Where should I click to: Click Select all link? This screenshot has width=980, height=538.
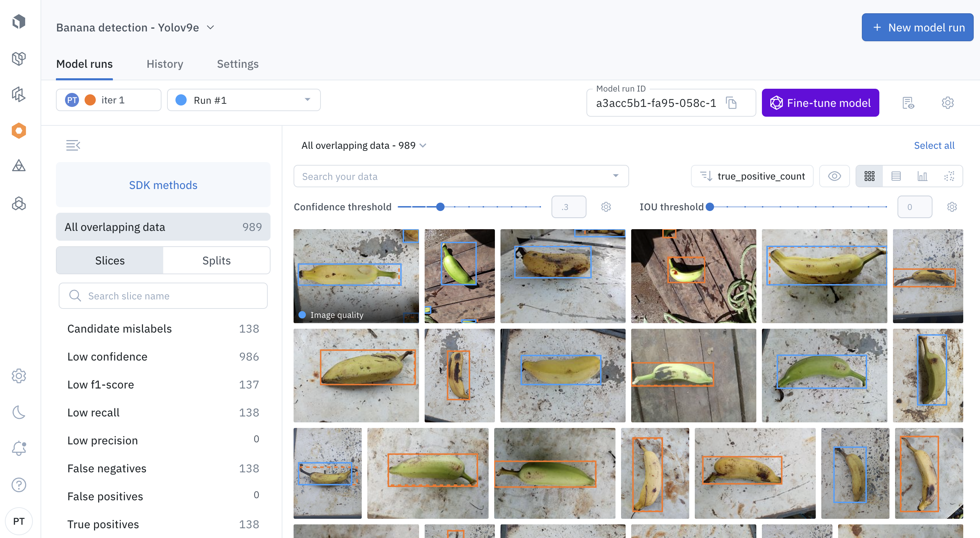(x=934, y=145)
